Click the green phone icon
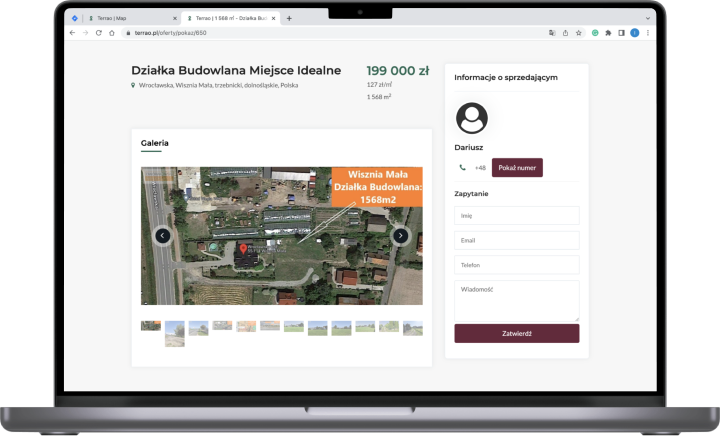720x436 pixels. tap(462, 168)
